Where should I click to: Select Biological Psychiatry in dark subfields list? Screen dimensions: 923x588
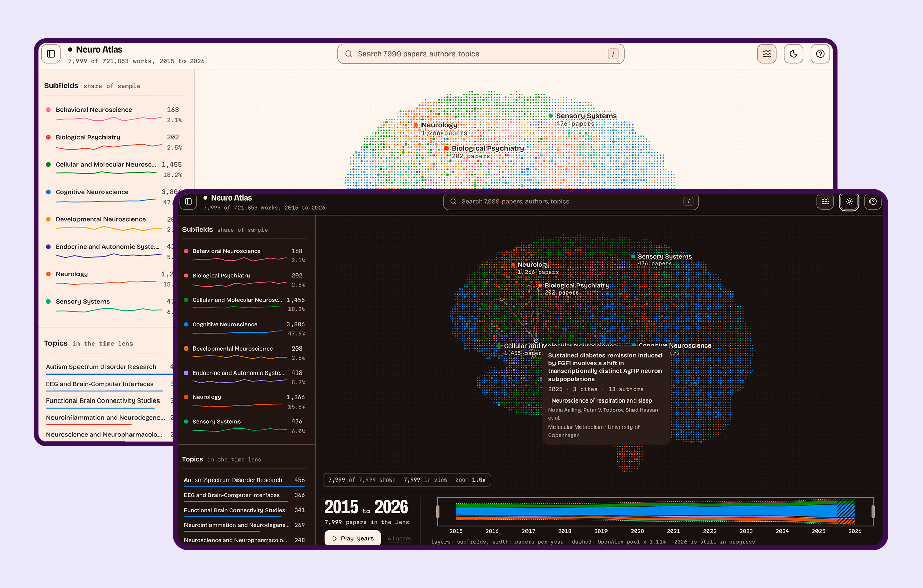coord(244,280)
